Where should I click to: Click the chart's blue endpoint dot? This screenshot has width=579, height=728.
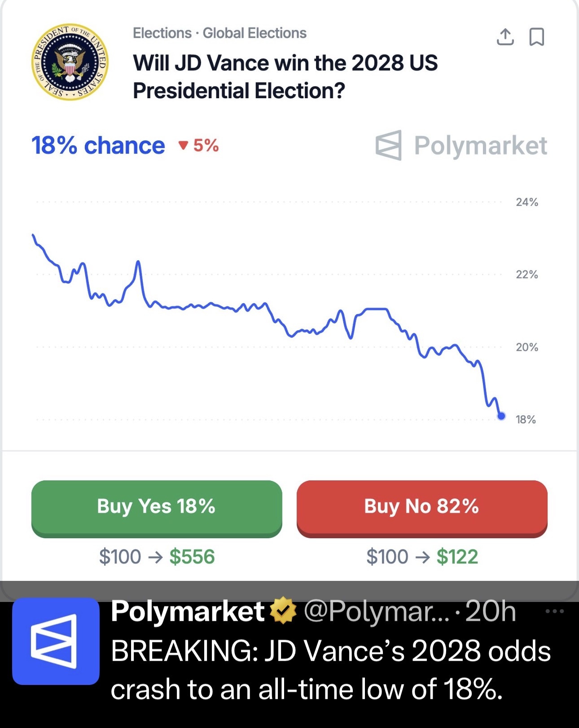(x=501, y=416)
